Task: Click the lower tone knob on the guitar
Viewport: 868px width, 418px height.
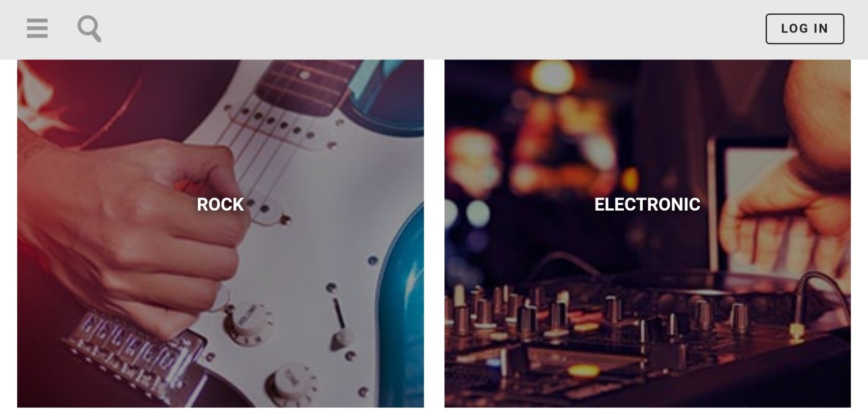Action: pos(291,381)
